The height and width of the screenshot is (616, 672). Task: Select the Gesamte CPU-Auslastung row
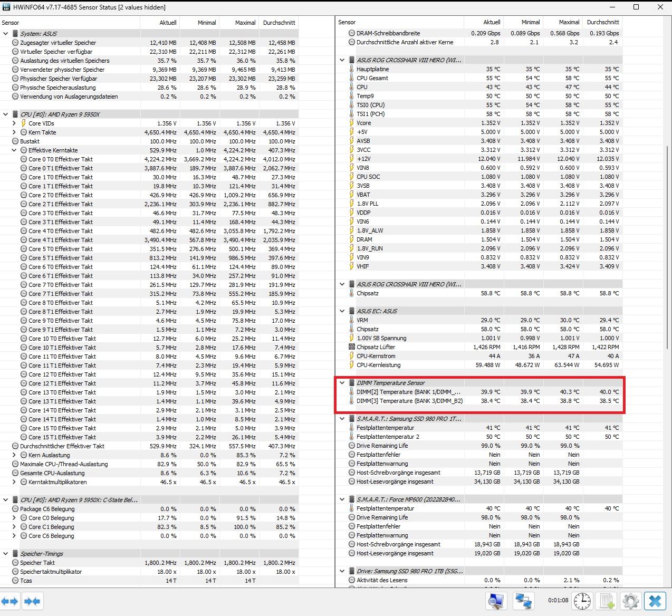click(x=149, y=473)
